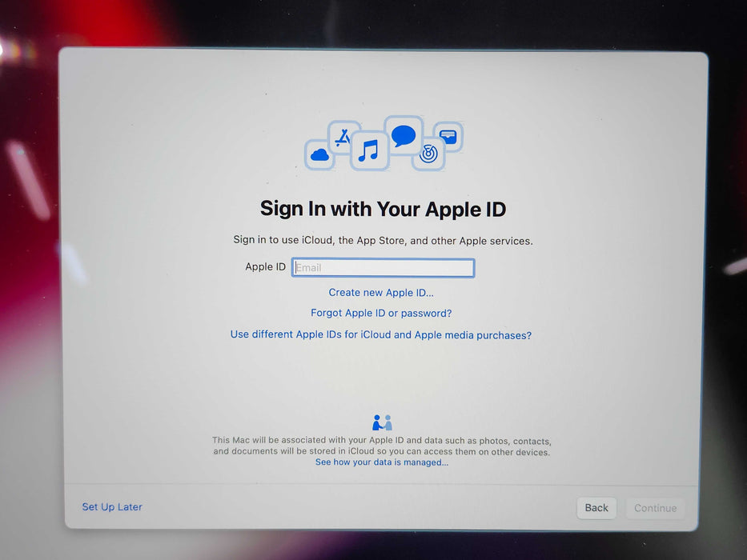
Task: Click the 'Sign in to use iCloud' description
Action: (x=383, y=240)
